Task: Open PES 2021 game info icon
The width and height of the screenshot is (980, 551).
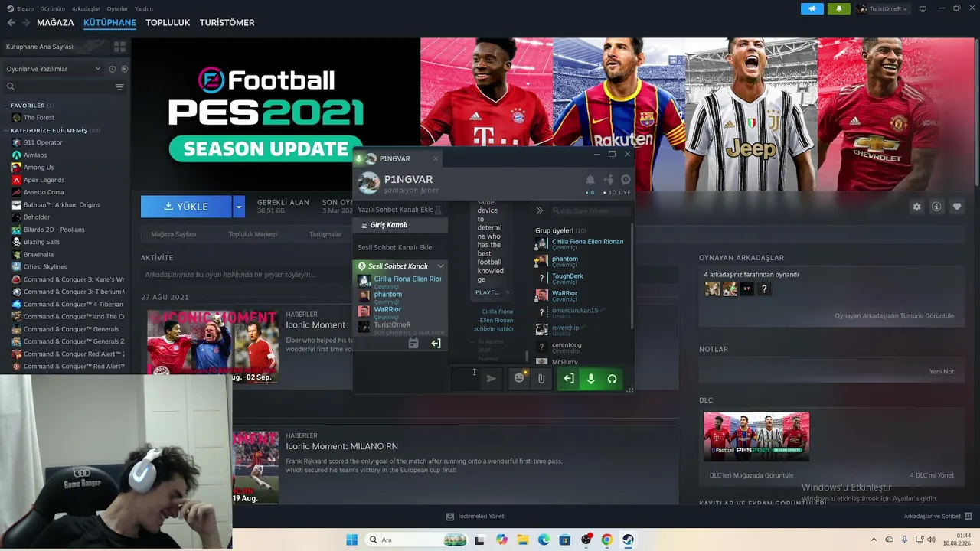Action: pos(936,207)
